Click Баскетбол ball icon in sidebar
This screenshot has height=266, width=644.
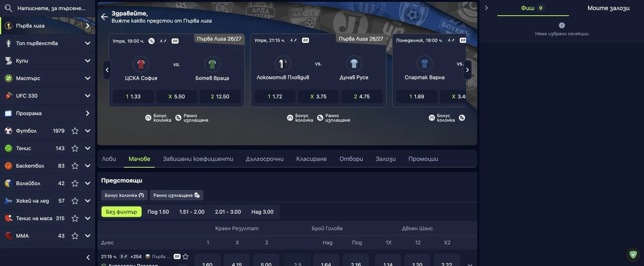click(8, 166)
